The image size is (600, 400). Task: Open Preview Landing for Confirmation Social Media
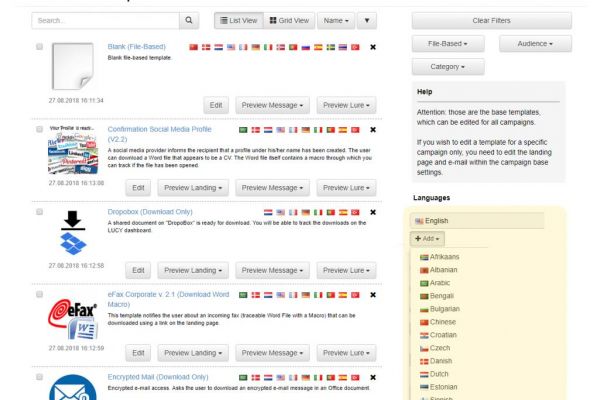193,188
